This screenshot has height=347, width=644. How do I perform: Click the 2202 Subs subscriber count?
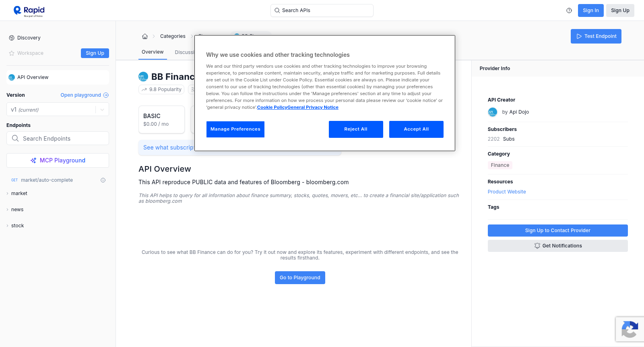click(x=501, y=139)
